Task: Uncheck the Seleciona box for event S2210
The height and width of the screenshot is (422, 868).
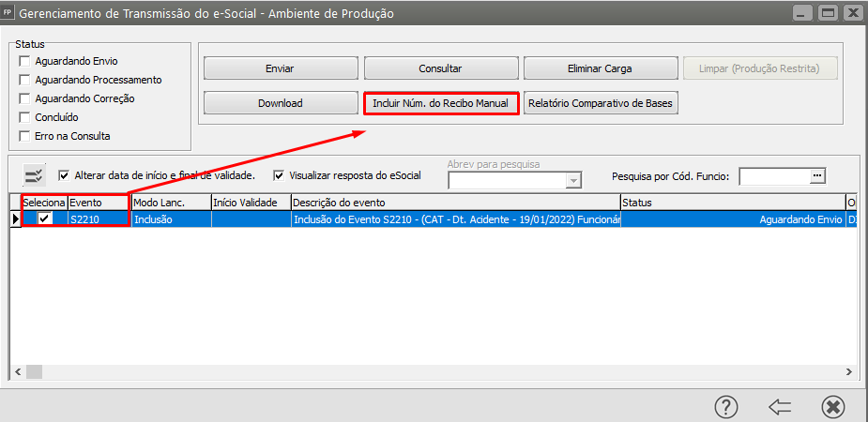Action: pyautogui.click(x=44, y=219)
